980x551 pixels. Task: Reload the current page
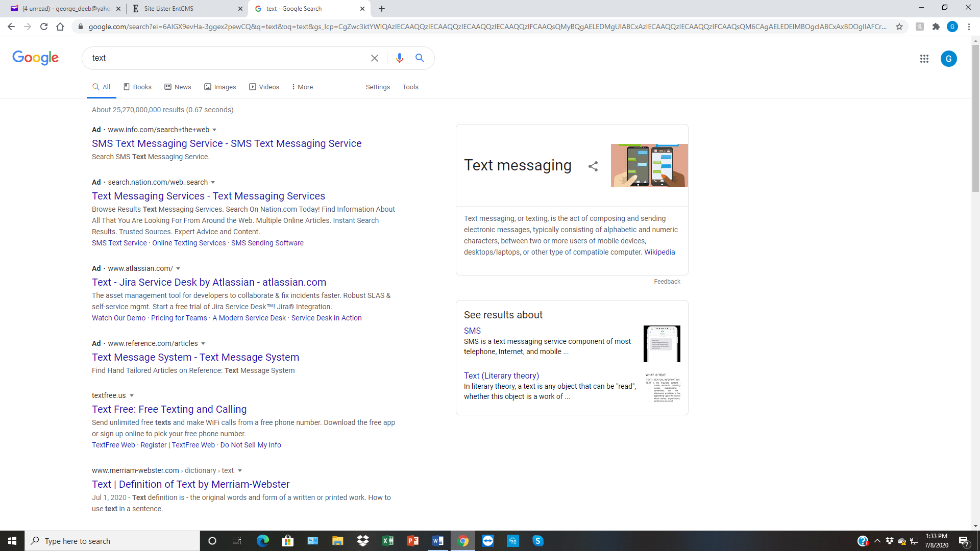(x=44, y=27)
